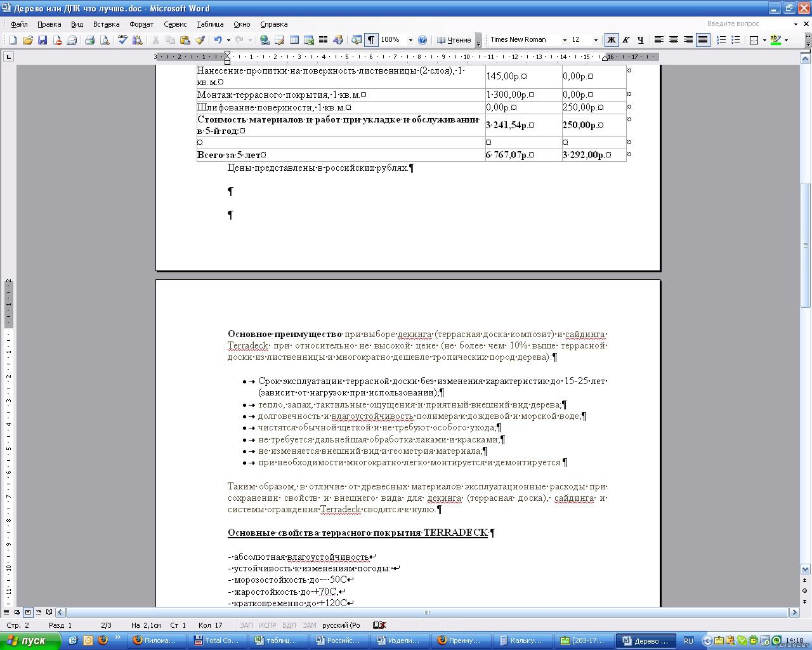This screenshot has height=650, width=812.
Task: Open the Файл menu
Action: click(x=19, y=24)
